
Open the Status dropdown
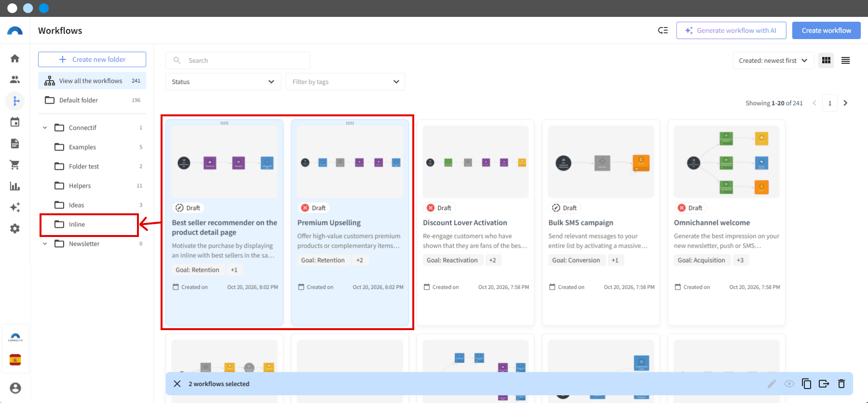[x=223, y=82]
